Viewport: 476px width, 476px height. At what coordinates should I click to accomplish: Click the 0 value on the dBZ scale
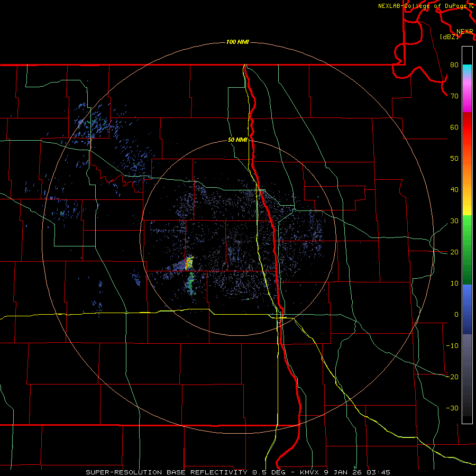456,315
